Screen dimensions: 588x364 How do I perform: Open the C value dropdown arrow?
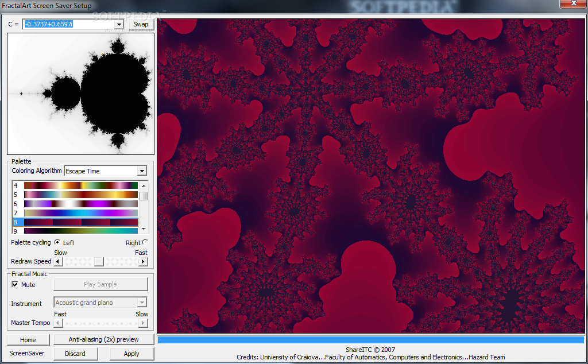click(x=119, y=24)
